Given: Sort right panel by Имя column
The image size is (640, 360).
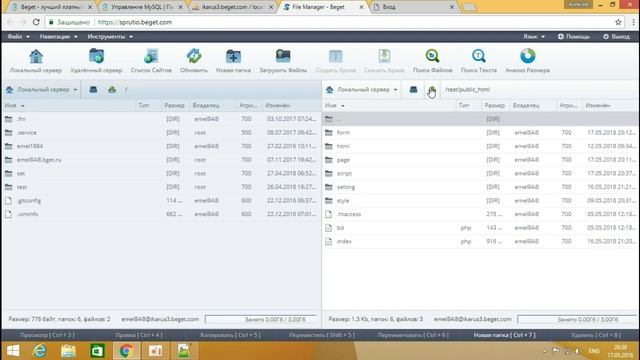Looking at the screenshot, I should 389,105.
